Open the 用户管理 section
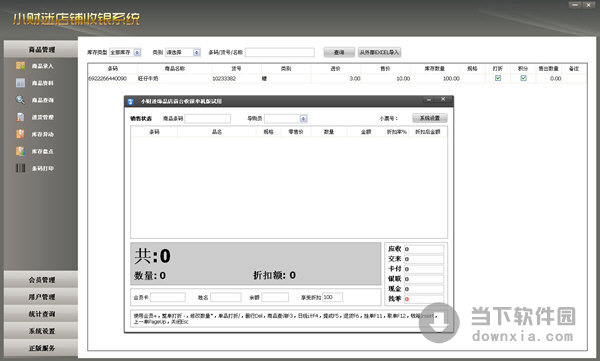The image size is (600, 361). pyautogui.click(x=41, y=297)
